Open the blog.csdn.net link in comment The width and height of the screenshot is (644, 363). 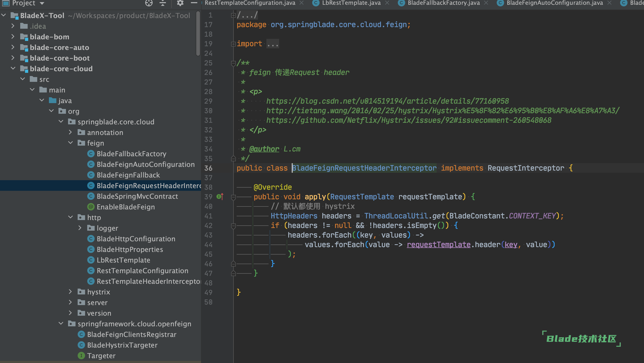point(387,101)
